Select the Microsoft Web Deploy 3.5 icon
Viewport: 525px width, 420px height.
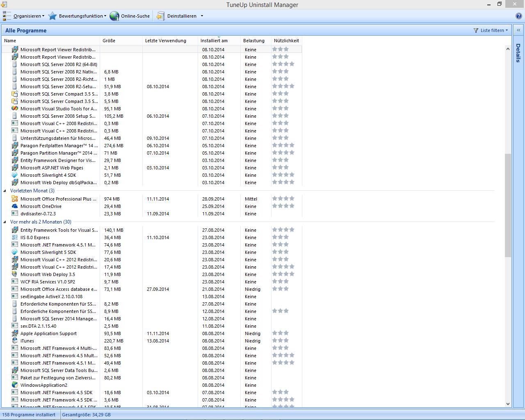point(15,274)
